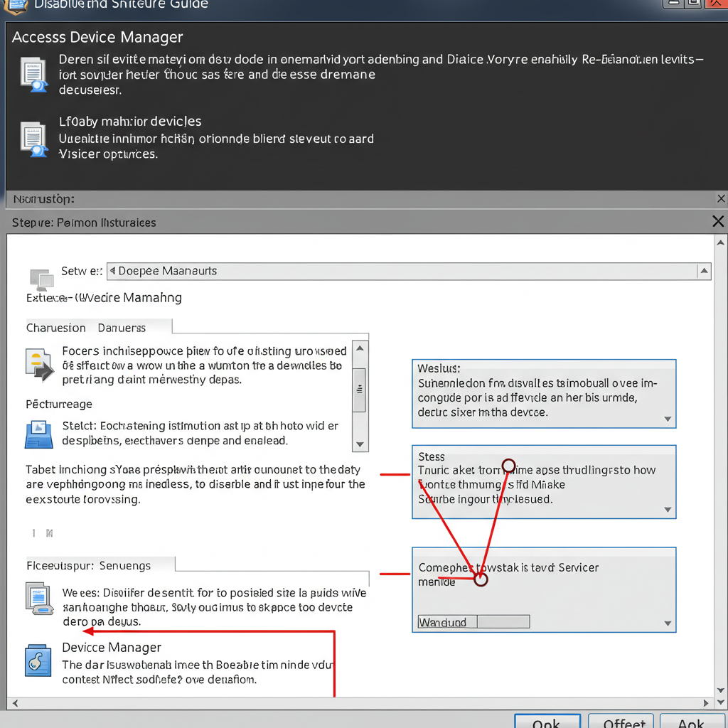Screen dimensions: 728x728
Task: Click into the "Wanduod" field
Action: [x=473, y=621]
